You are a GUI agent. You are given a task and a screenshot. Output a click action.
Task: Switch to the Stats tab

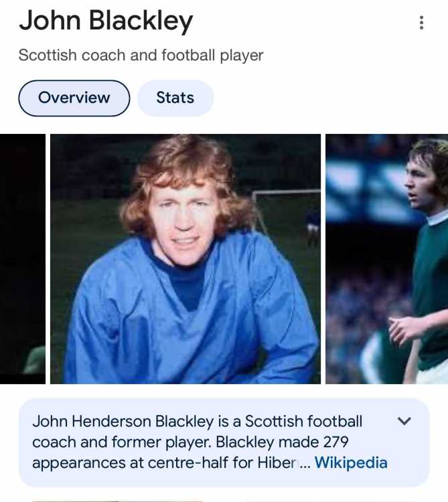coord(175,98)
